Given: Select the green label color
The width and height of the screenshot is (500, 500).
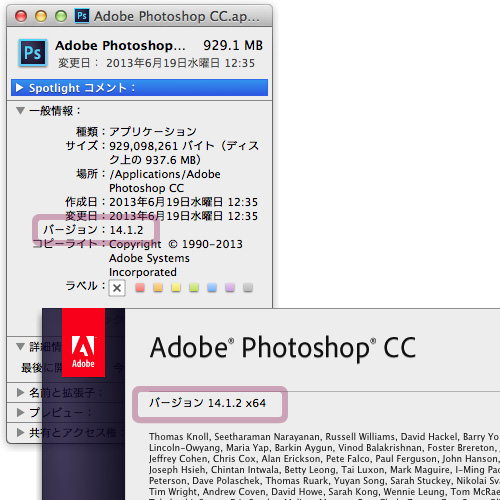Looking at the screenshot, I should [194, 287].
